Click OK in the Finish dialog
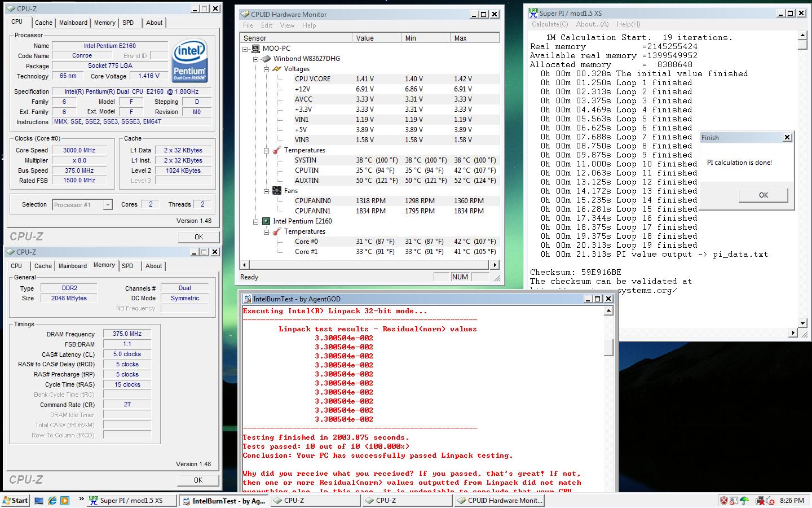 click(764, 195)
